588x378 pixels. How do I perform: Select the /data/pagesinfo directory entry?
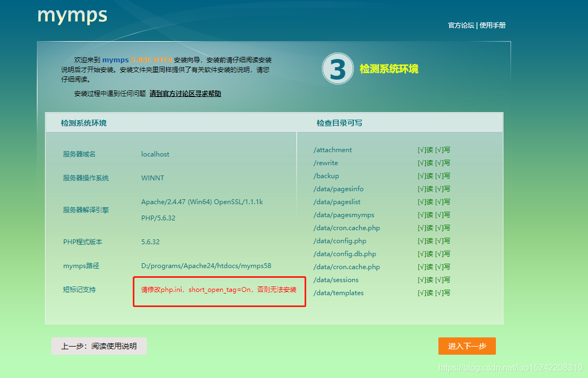[x=338, y=189]
